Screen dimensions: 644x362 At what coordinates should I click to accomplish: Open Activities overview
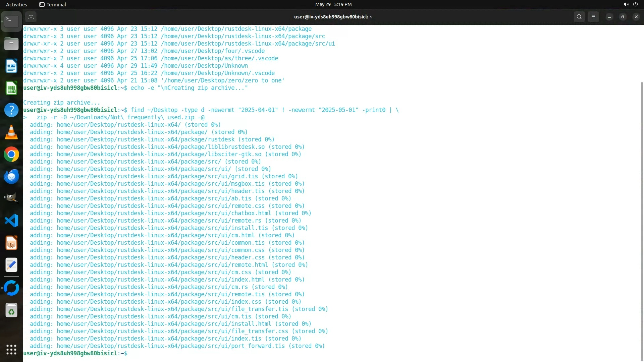(16, 4)
